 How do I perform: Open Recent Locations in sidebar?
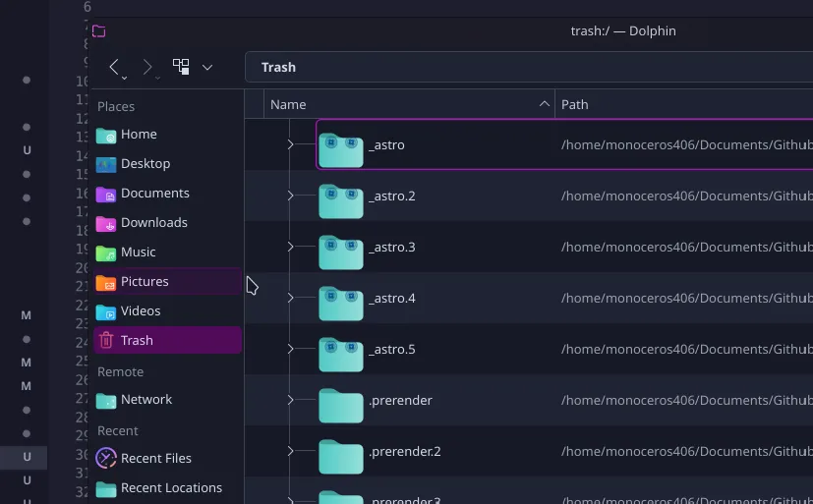[167, 488]
